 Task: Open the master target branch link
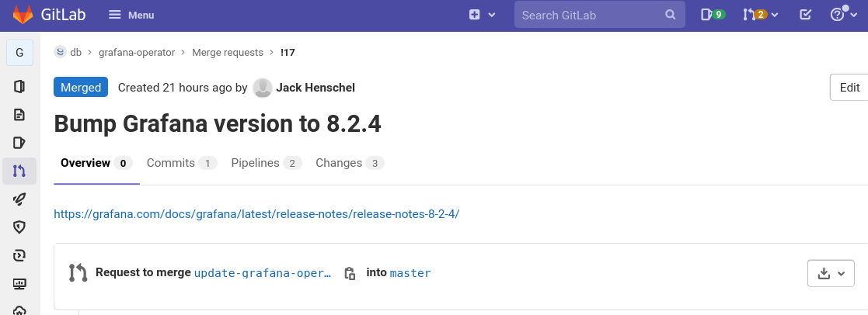(x=410, y=273)
